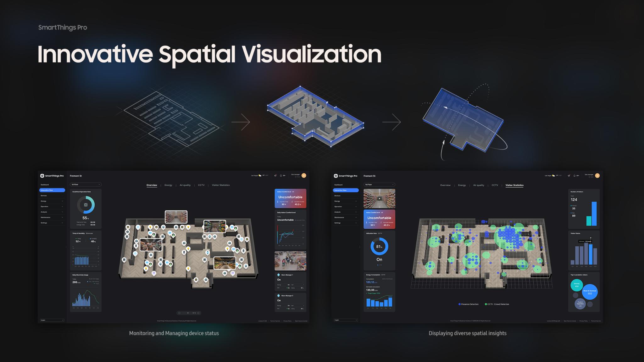Click the orange user avatar in left dashboard
The image size is (644, 362).
[x=304, y=176]
